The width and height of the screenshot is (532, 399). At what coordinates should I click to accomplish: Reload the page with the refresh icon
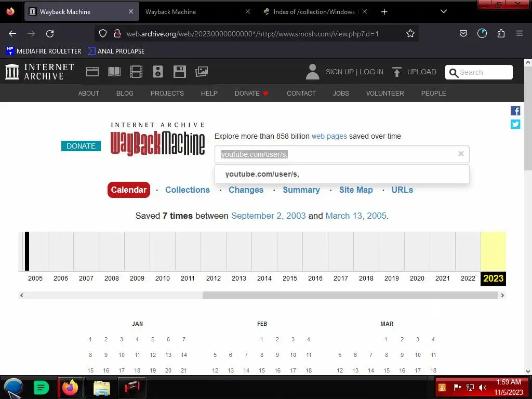[50, 34]
